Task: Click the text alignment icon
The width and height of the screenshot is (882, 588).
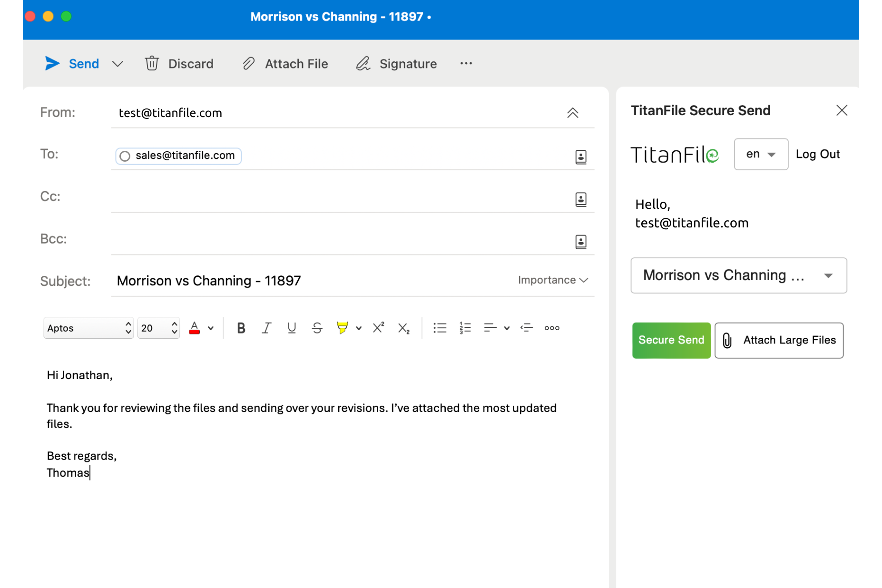Action: click(x=490, y=328)
